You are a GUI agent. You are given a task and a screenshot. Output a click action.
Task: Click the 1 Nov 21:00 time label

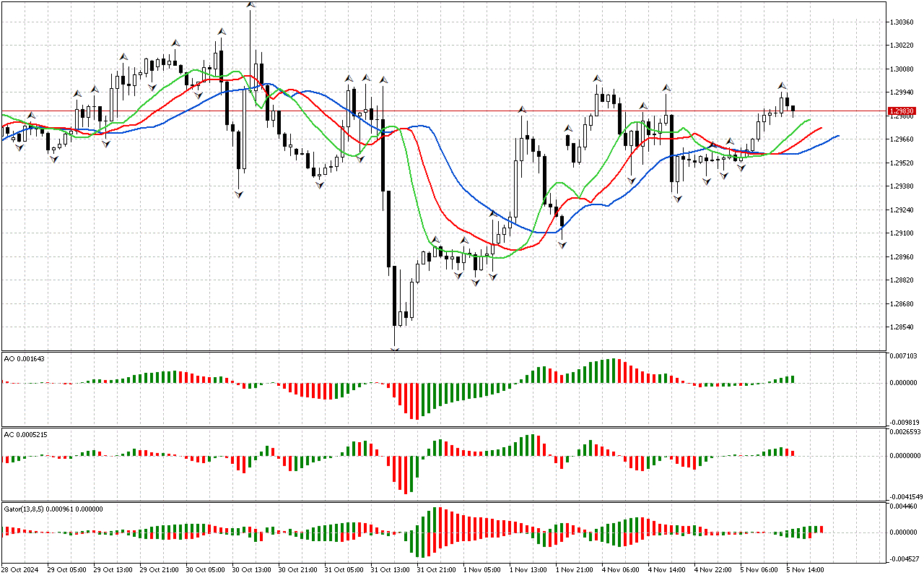point(574,569)
